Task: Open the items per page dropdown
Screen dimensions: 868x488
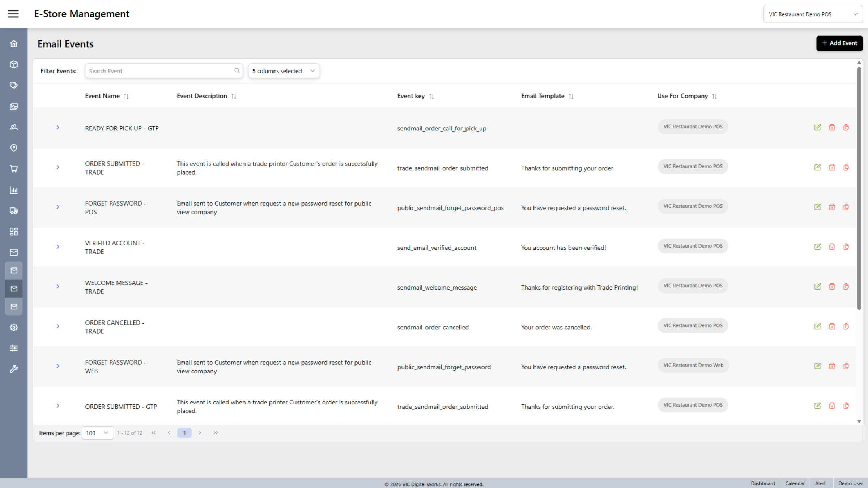Action: pos(97,433)
